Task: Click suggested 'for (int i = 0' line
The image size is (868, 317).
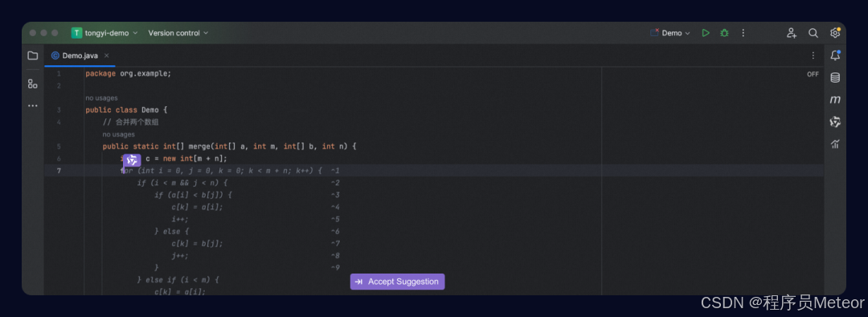Action: coord(222,170)
